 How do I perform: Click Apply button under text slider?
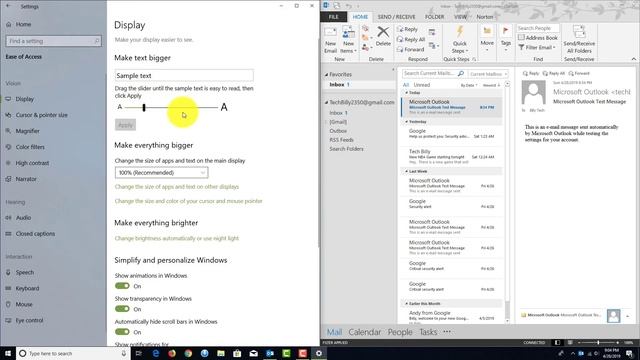click(x=125, y=125)
